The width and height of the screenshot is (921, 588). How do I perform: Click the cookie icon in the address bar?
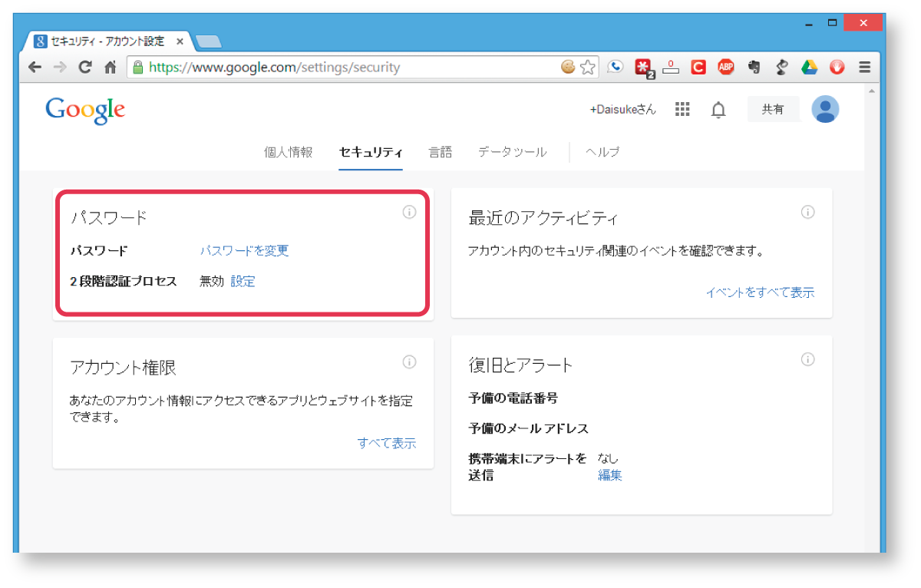coord(568,68)
